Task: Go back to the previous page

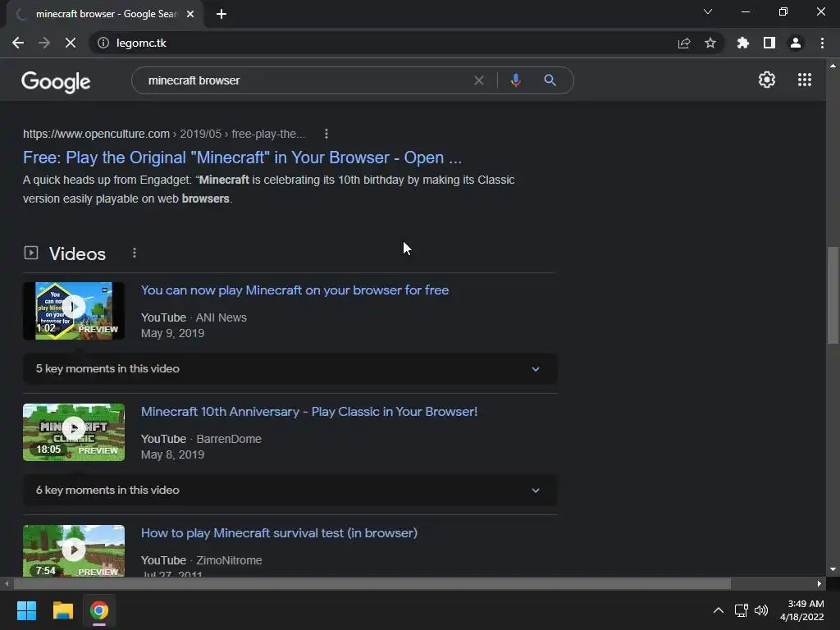Action: 18,43
